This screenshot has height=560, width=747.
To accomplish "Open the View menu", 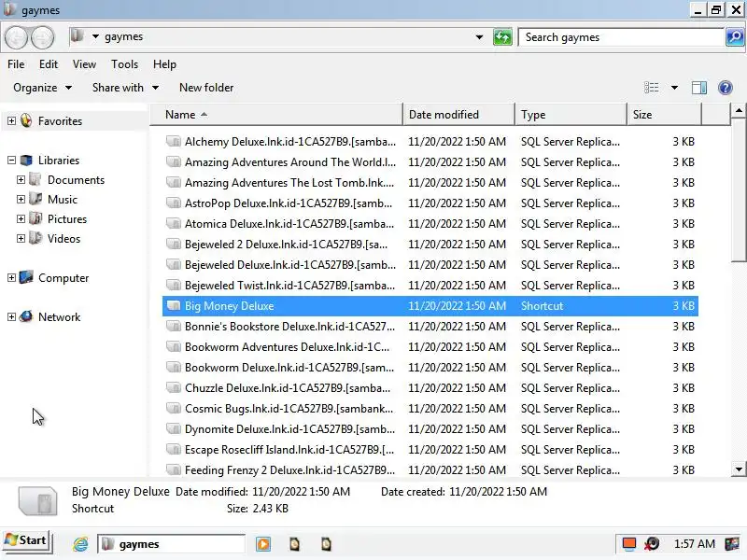I will 84,64.
